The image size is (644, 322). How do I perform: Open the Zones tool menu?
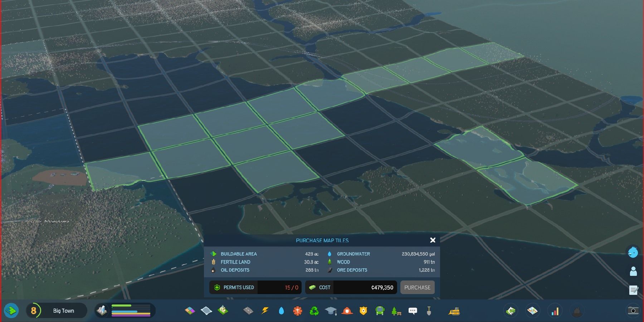click(x=190, y=311)
